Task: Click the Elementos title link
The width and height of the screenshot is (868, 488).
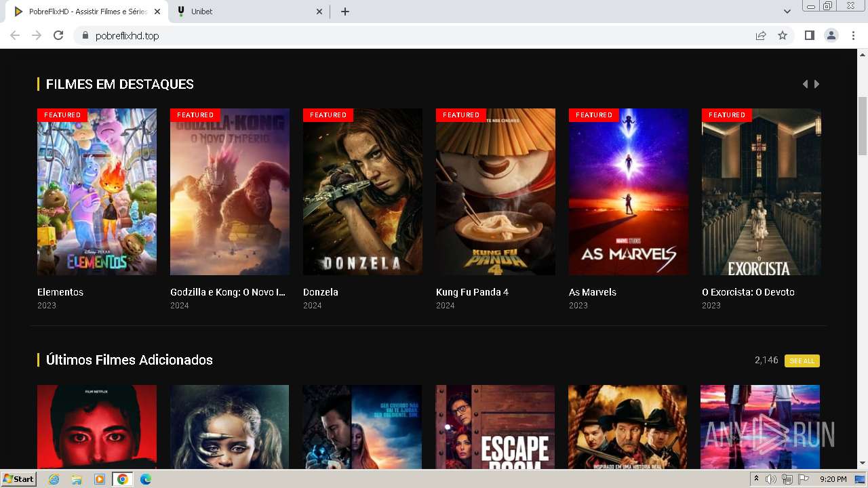Action: 60,292
